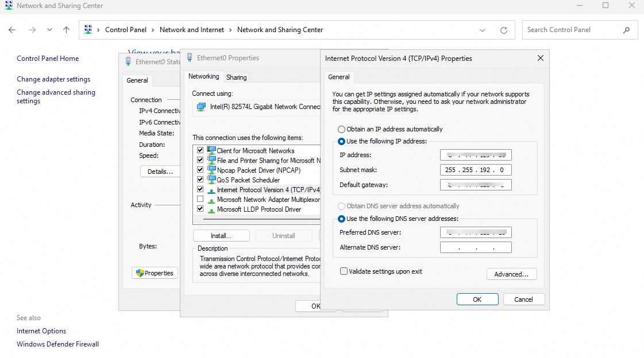Click File and Printer Sharing item icon
The height and width of the screenshot is (358, 644).
coord(211,160)
